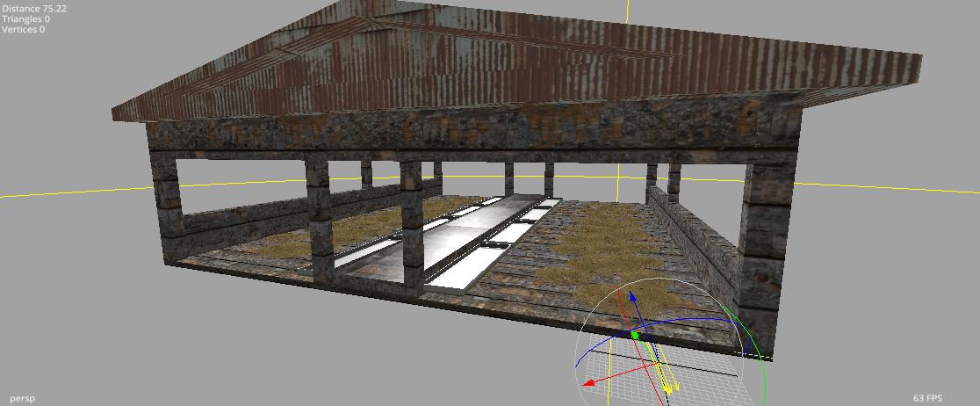Click the red axis arrow of the gizmo

(588, 382)
